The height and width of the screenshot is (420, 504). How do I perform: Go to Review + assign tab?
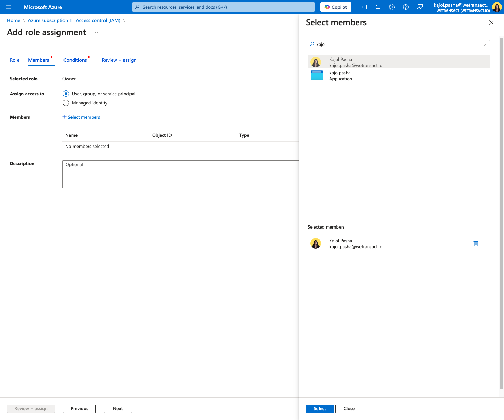(x=119, y=60)
